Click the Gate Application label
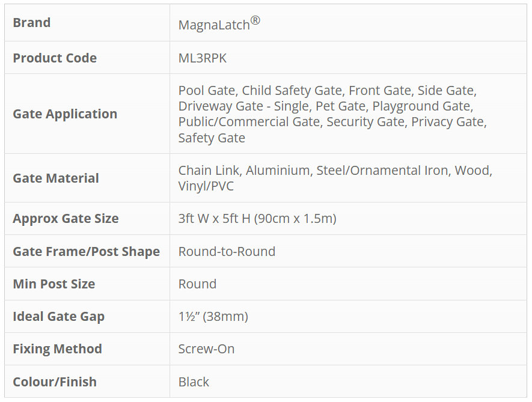Image resolution: width=532 pixels, height=402 pixels. tap(65, 114)
